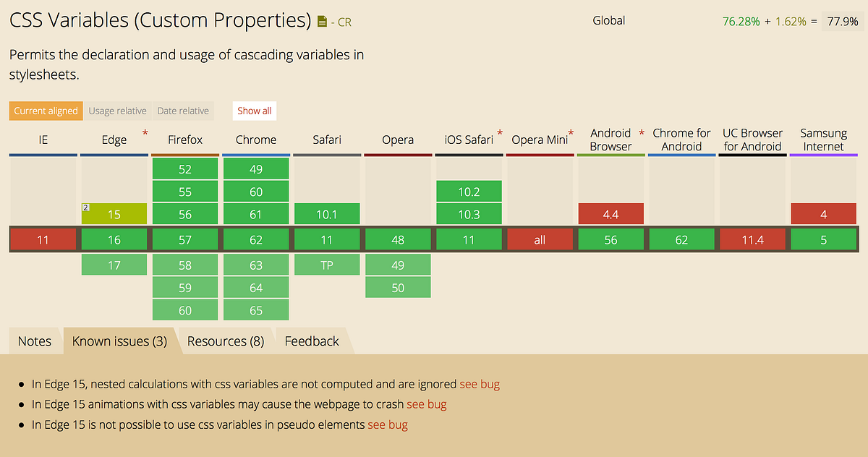Click the asterisk beside iOS Safari header
The image size is (868, 457).
click(x=499, y=133)
